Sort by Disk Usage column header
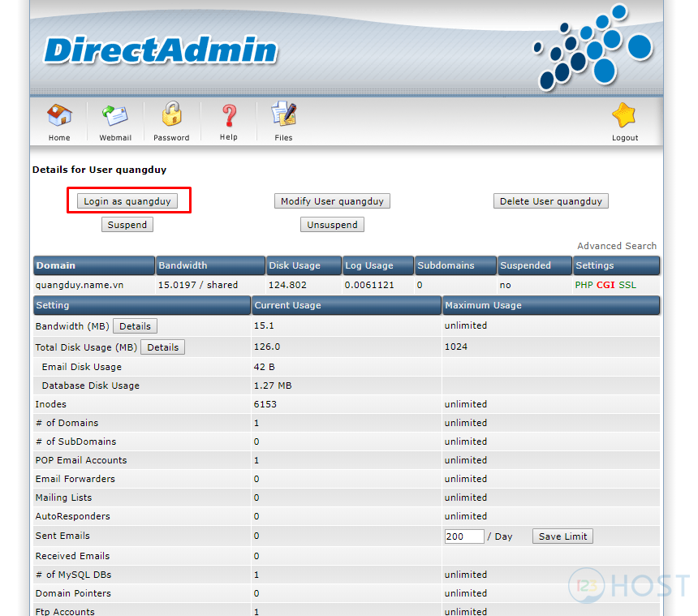The width and height of the screenshot is (698, 616). click(304, 265)
